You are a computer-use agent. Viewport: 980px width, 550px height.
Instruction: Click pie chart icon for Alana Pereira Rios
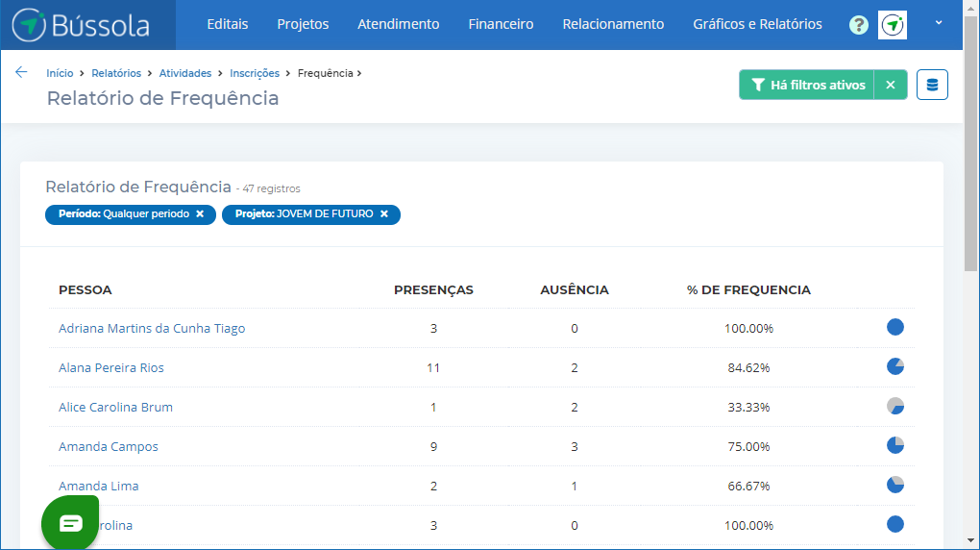point(894,366)
